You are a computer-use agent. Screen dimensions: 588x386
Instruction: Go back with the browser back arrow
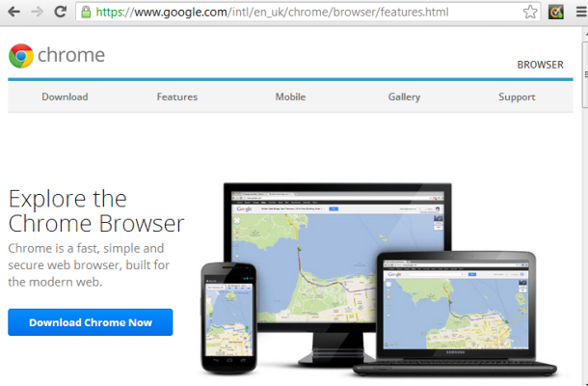tap(13, 12)
